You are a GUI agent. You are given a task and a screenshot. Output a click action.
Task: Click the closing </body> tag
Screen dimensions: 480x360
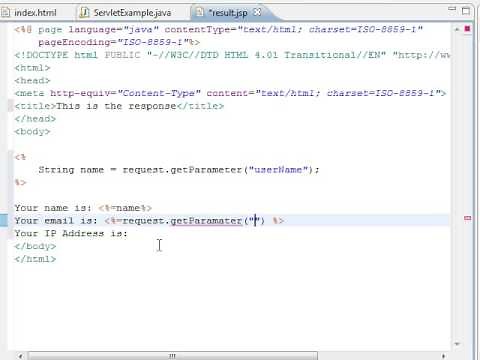(35, 246)
